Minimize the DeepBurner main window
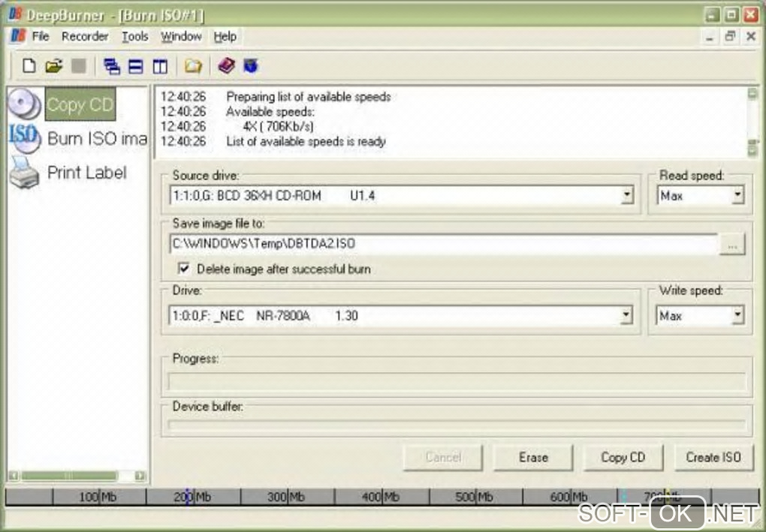 click(x=712, y=15)
